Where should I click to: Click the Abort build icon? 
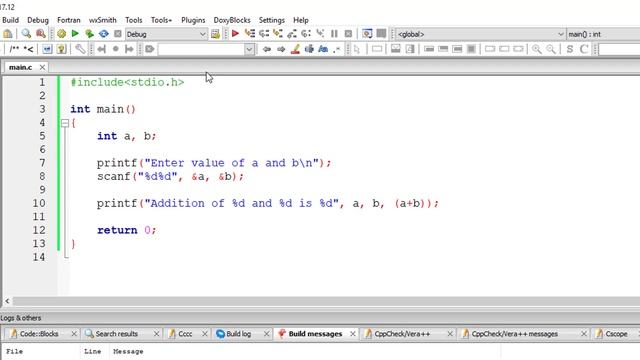click(x=118, y=34)
